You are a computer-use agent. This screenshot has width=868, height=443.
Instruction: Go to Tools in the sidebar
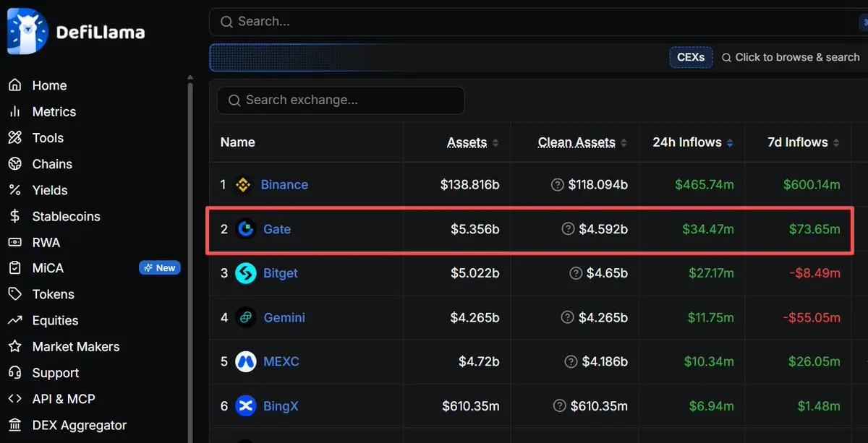(x=48, y=137)
